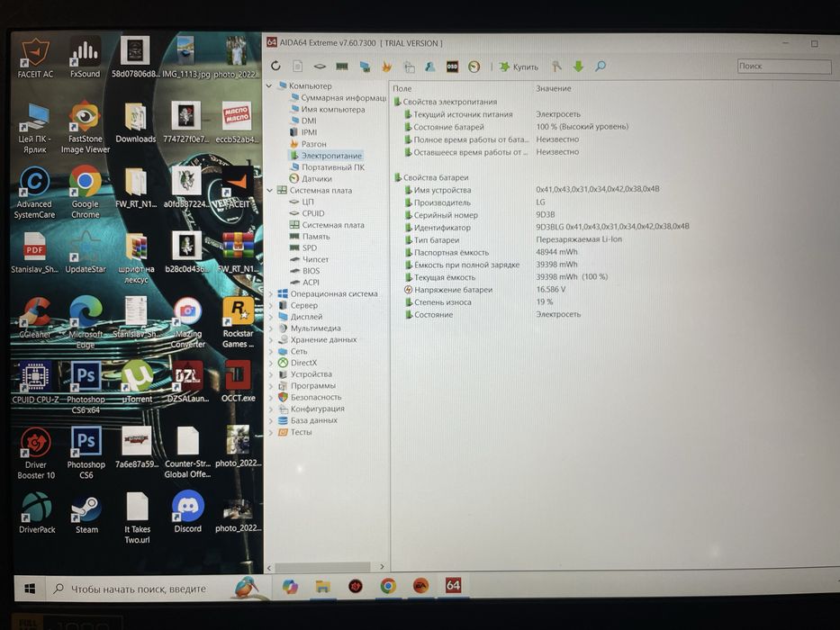Click the monitor diagnostics document icon
840x630 pixels.
coord(409,67)
